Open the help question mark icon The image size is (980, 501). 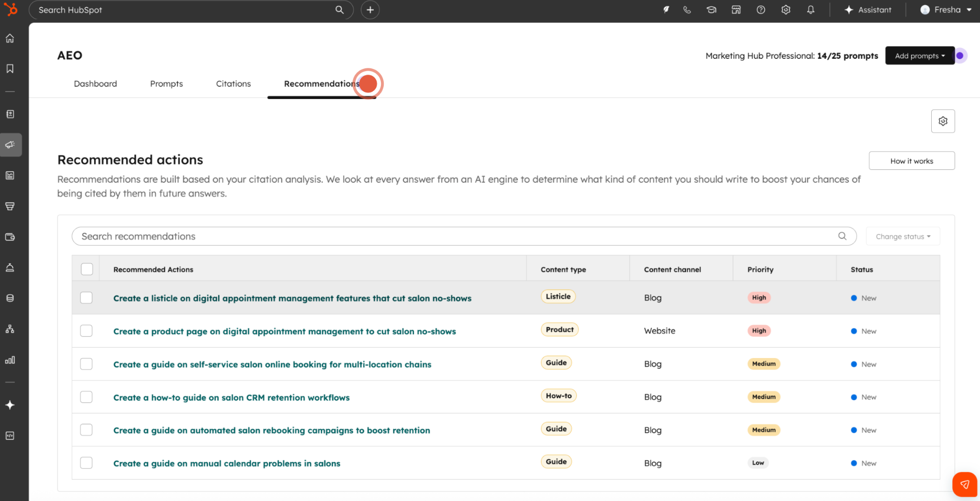[761, 10]
